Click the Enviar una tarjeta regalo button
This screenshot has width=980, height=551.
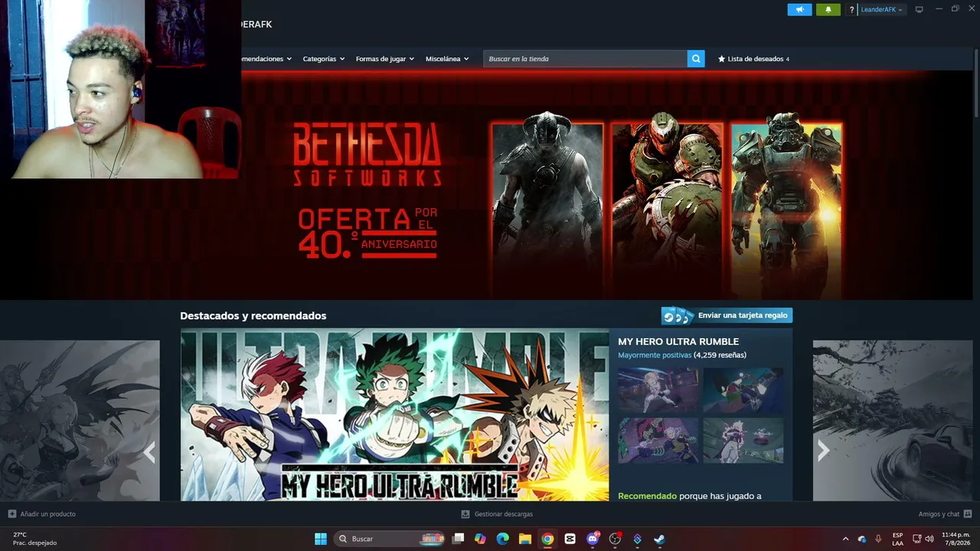[727, 315]
